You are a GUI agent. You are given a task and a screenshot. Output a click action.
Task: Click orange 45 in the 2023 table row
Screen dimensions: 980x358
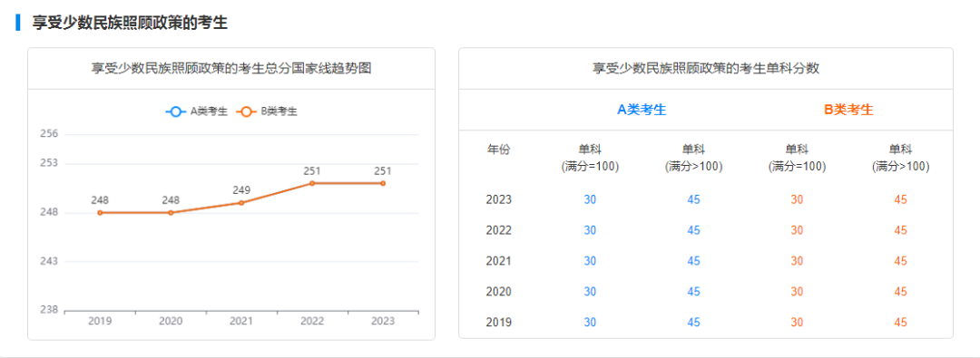[x=901, y=200]
